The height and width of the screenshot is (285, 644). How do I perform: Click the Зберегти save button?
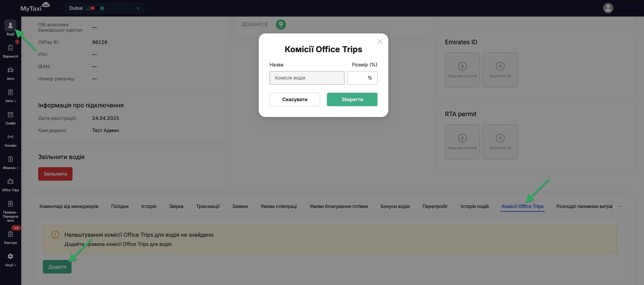pyautogui.click(x=352, y=99)
